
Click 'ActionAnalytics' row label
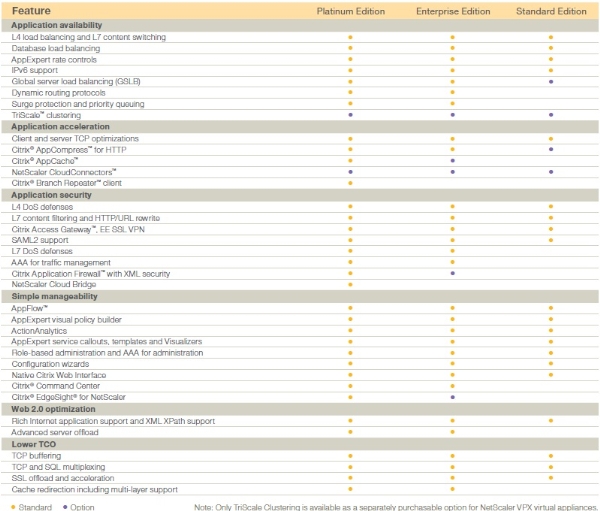(39, 331)
